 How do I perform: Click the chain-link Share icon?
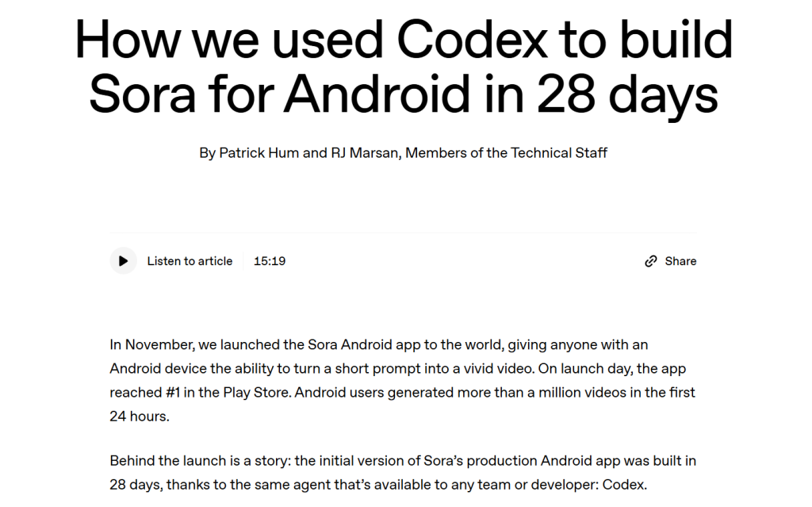[651, 261]
